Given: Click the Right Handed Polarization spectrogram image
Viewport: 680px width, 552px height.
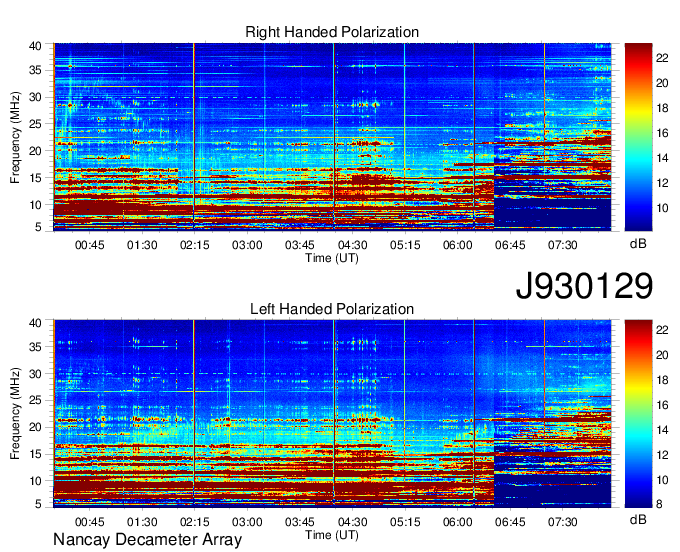Looking at the screenshot, I should tap(332, 137).
